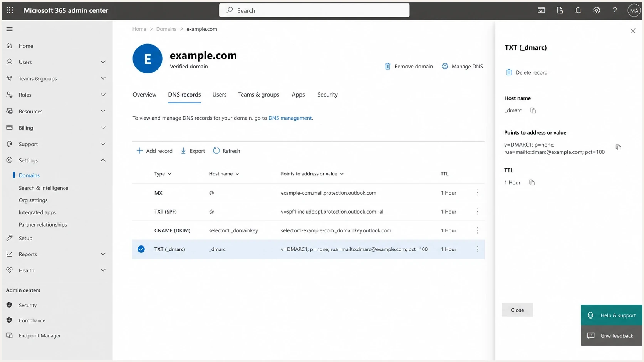Image resolution: width=644 pixels, height=362 pixels.
Task: Expand the Teams & groups sidebar section
Action: (103, 78)
